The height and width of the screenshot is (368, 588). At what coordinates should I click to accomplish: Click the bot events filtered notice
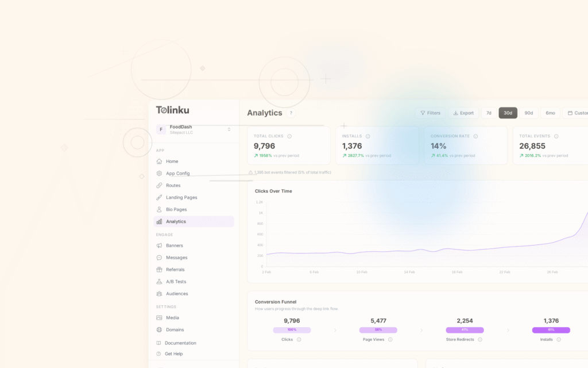[x=289, y=172]
